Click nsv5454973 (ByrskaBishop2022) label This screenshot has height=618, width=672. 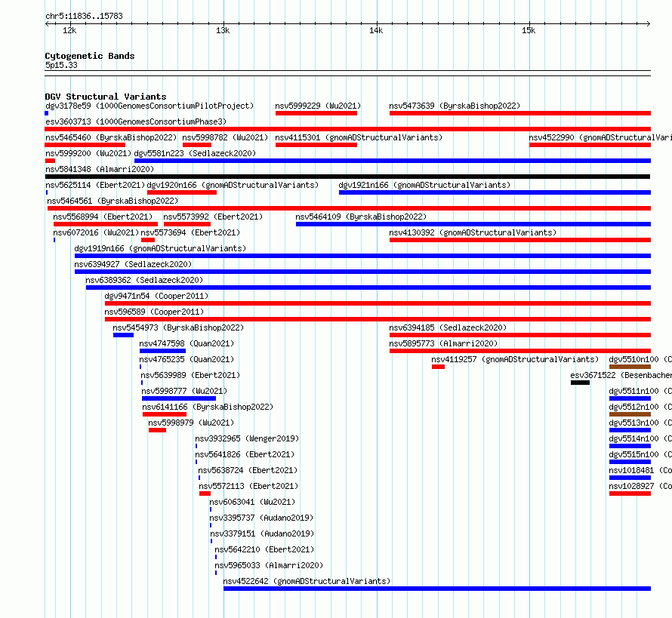(x=178, y=327)
